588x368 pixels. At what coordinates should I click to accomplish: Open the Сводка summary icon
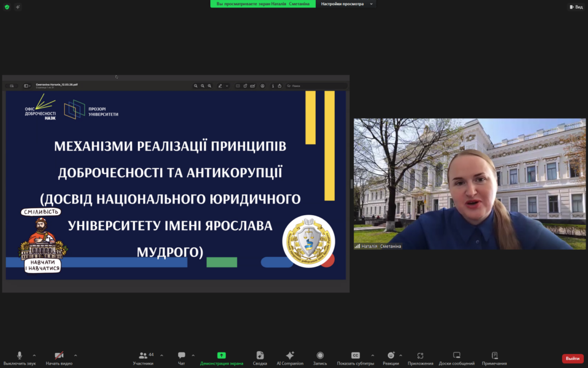click(x=260, y=356)
